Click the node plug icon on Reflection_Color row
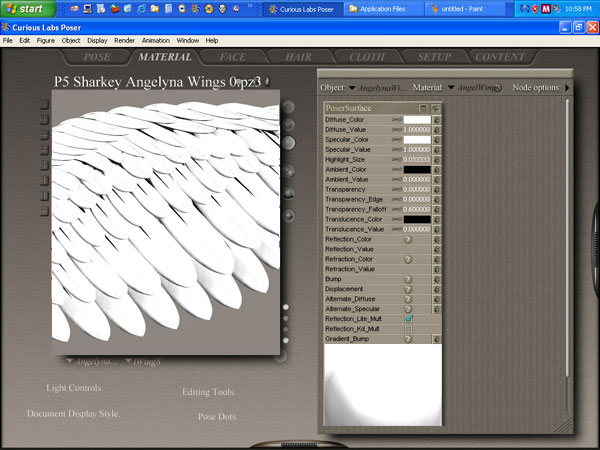 click(x=437, y=239)
